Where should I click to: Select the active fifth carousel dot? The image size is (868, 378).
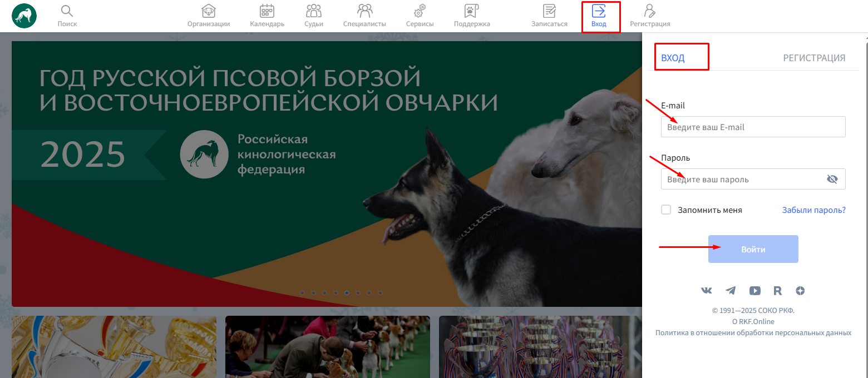pyautogui.click(x=347, y=292)
